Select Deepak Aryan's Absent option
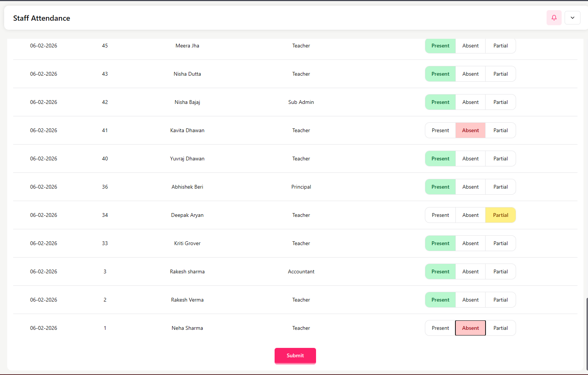This screenshot has width=588, height=375. click(470, 215)
